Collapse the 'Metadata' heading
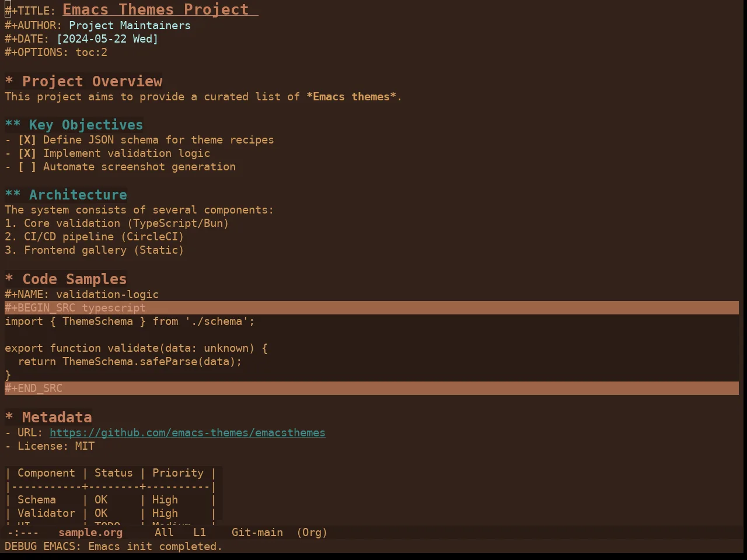Viewport: 747px width, 560px height. pos(48,417)
